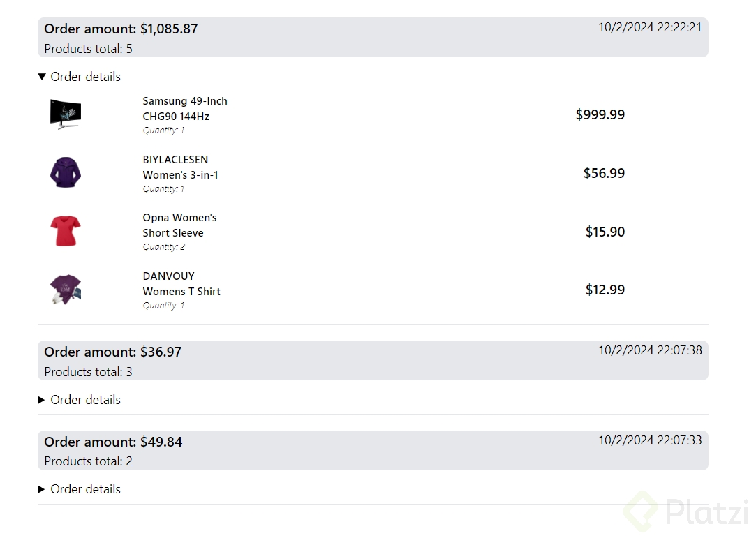Screen dimensions: 756x538
Task: Expand Order details for $36.97 order
Action: (42, 400)
